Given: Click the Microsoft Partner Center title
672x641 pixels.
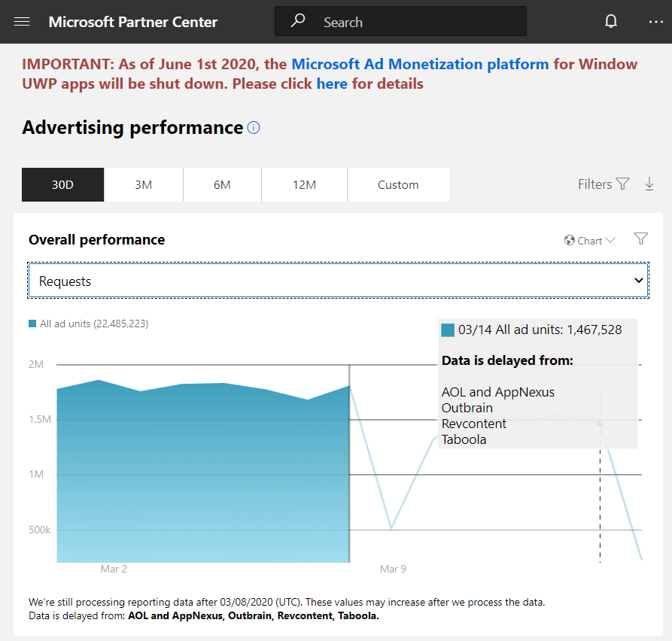Looking at the screenshot, I should 133,22.
